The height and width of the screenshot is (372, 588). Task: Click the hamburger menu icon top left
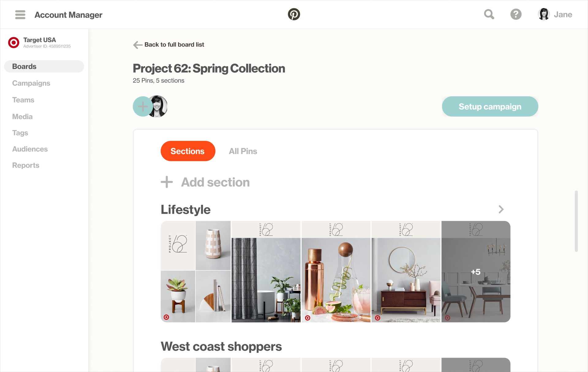(20, 15)
